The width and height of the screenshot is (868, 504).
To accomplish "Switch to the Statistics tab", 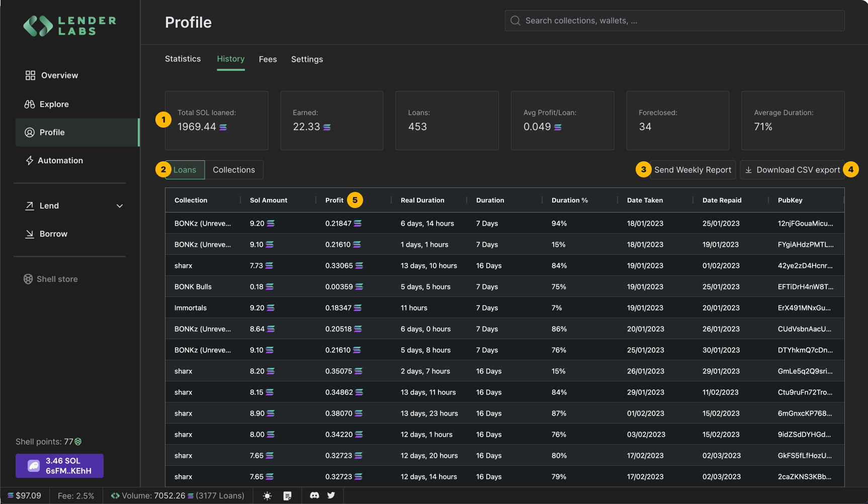I will (x=183, y=59).
